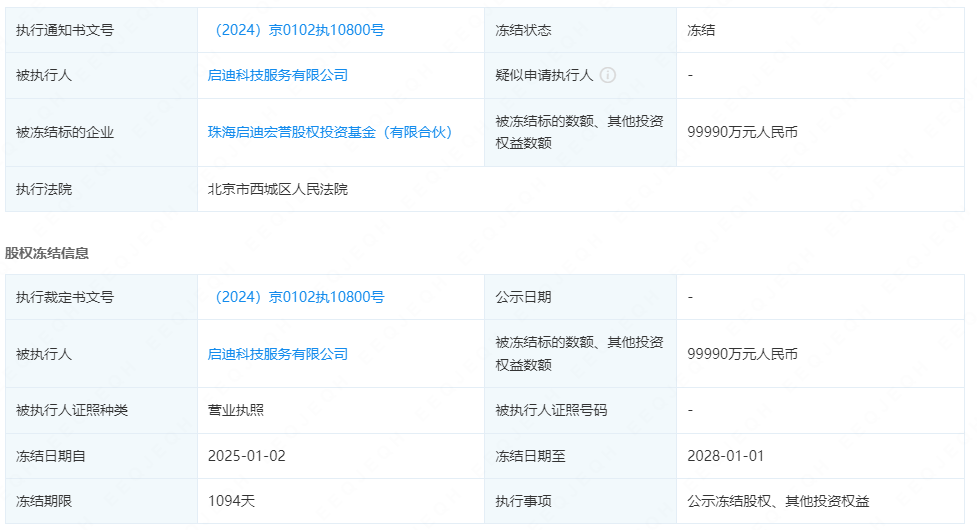Click info icon next to 疑似申请执行人

(x=608, y=75)
